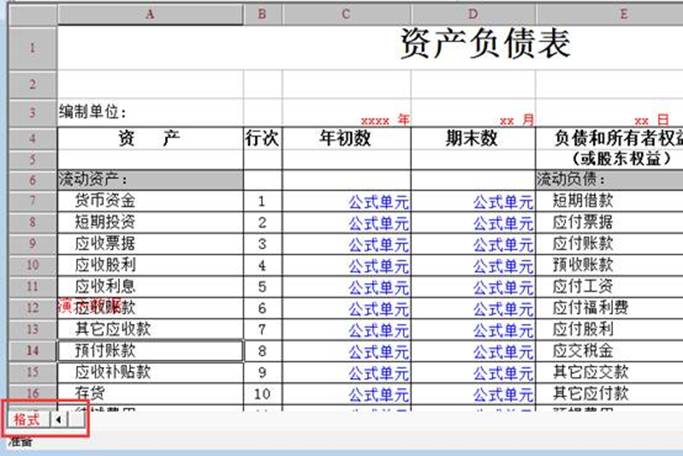Select column D header

(x=473, y=15)
